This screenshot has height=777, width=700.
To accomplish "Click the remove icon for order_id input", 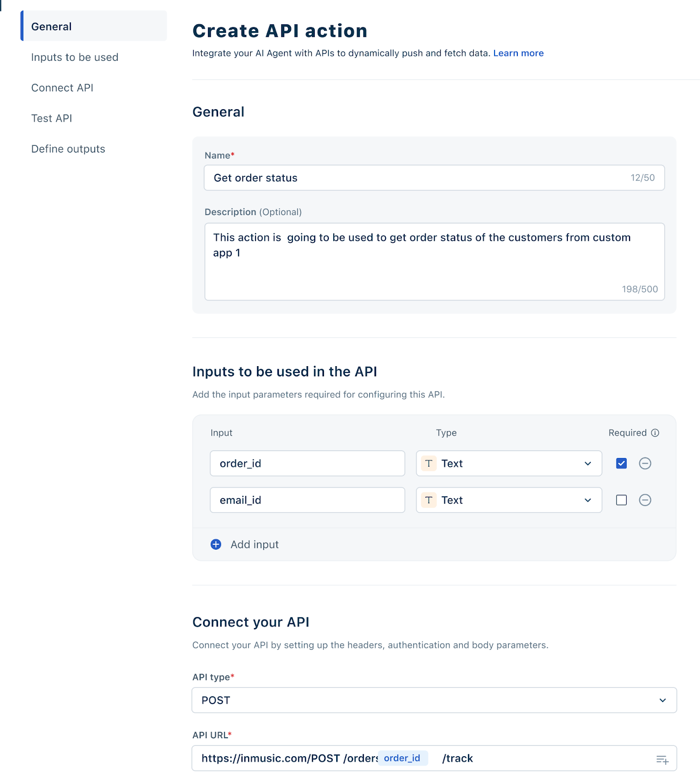I will click(645, 463).
